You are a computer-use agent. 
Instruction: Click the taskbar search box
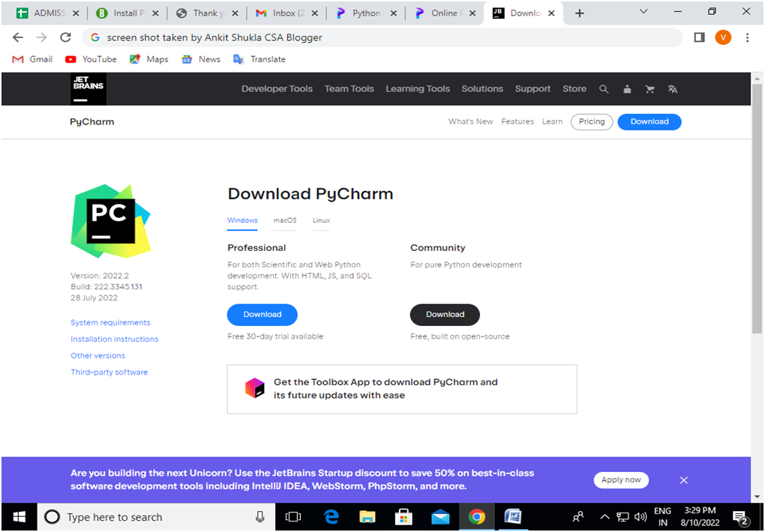pos(156,517)
